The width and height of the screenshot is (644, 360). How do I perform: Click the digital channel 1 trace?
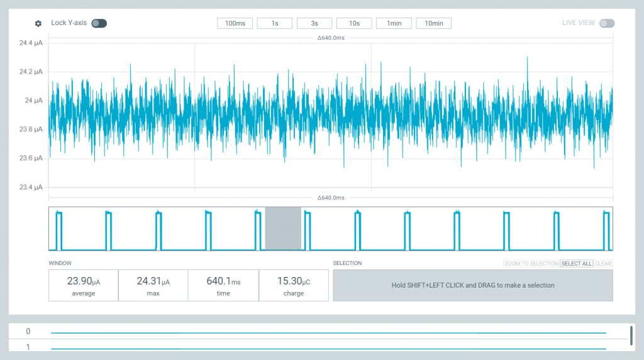pyautogui.click(x=328, y=349)
